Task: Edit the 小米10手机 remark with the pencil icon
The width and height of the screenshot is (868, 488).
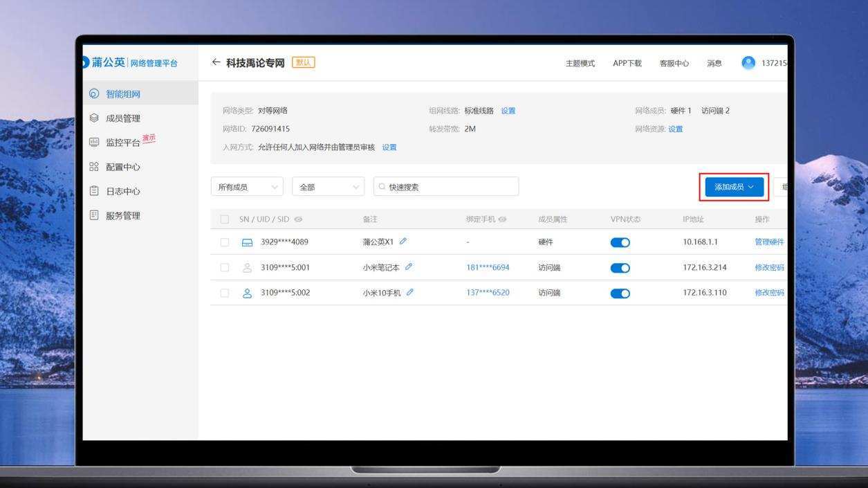Action: [x=410, y=292]
